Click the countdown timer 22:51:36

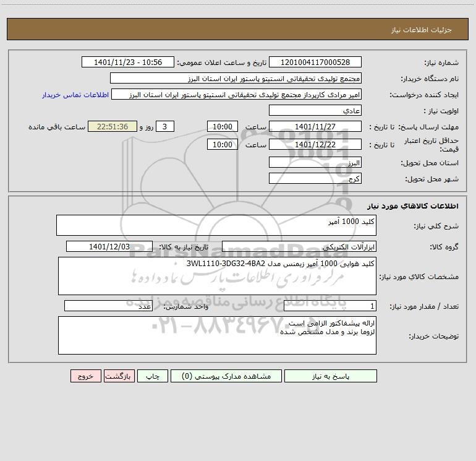click(113, 126)
